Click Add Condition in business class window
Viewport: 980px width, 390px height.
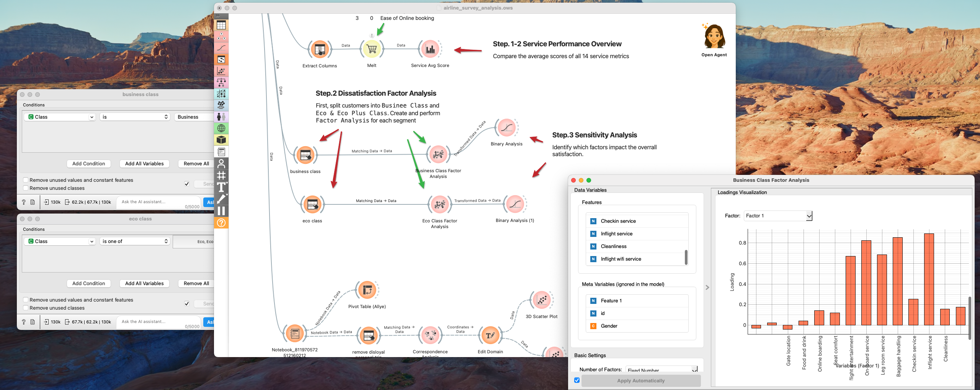[x=88, y=163]
